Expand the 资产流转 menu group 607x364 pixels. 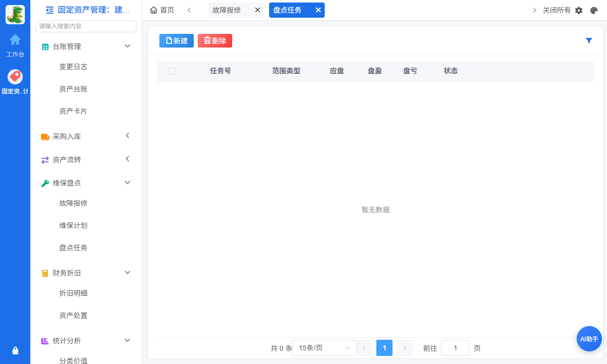127,159
